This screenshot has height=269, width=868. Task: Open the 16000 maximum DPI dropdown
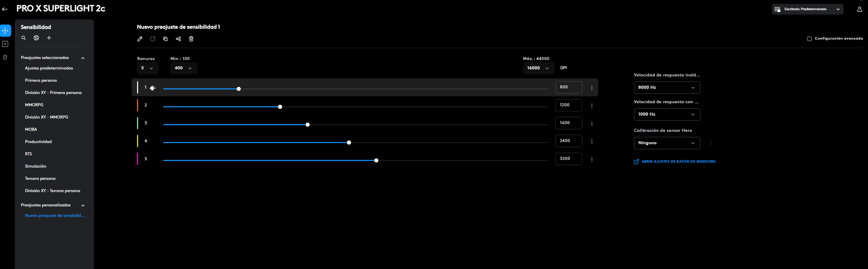coord(538,68)
